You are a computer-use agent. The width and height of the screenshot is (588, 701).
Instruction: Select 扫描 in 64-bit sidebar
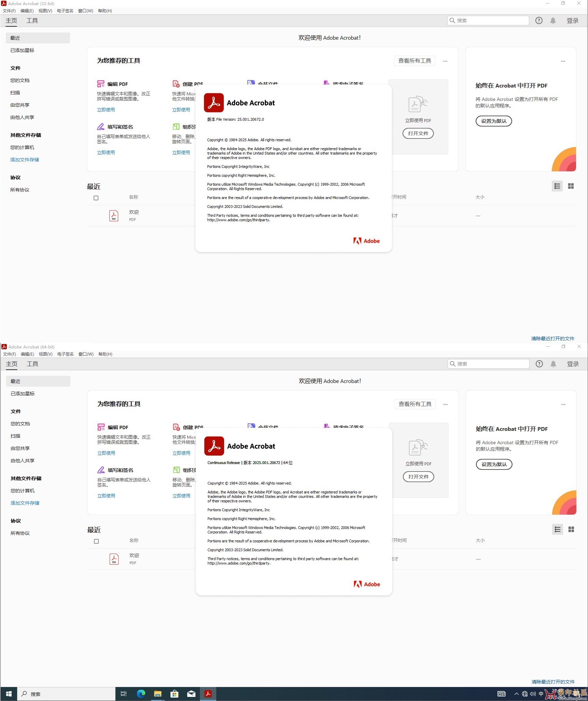pyautogui.click(x=15, y=436)
